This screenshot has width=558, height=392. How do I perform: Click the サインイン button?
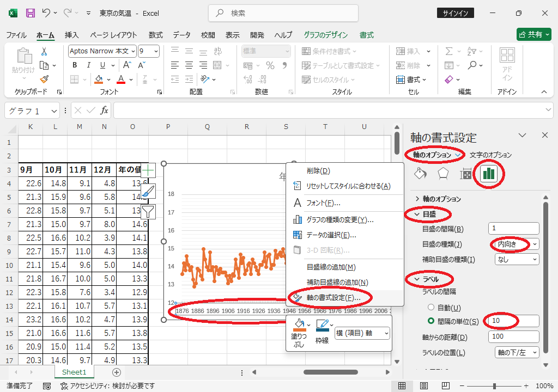(456, 13)
